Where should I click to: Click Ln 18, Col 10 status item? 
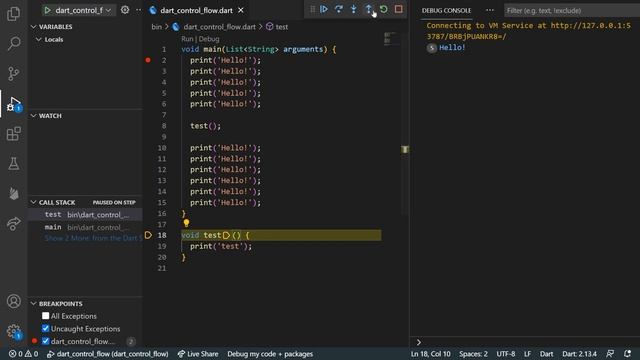pyautogui.click(x=431, y=354)
